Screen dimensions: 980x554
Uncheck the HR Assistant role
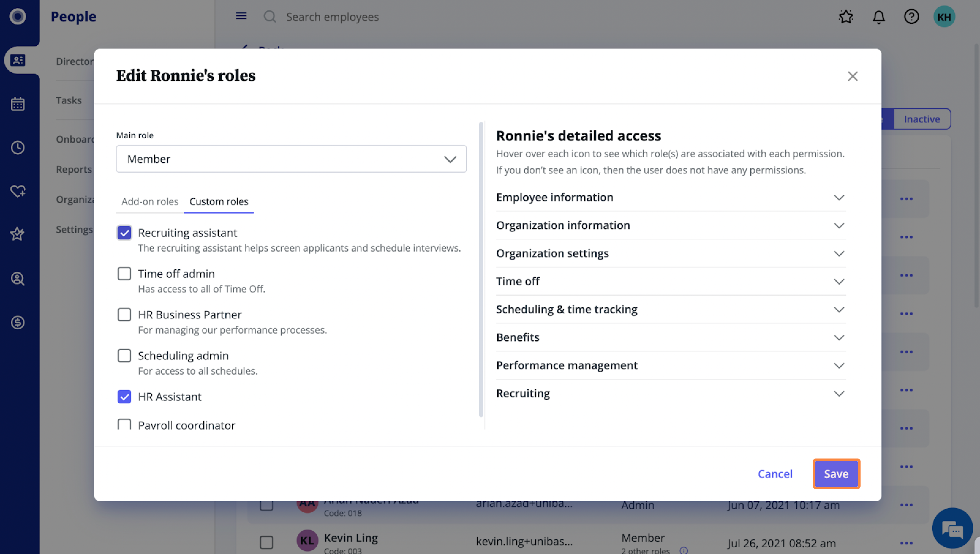pos(124,396)
